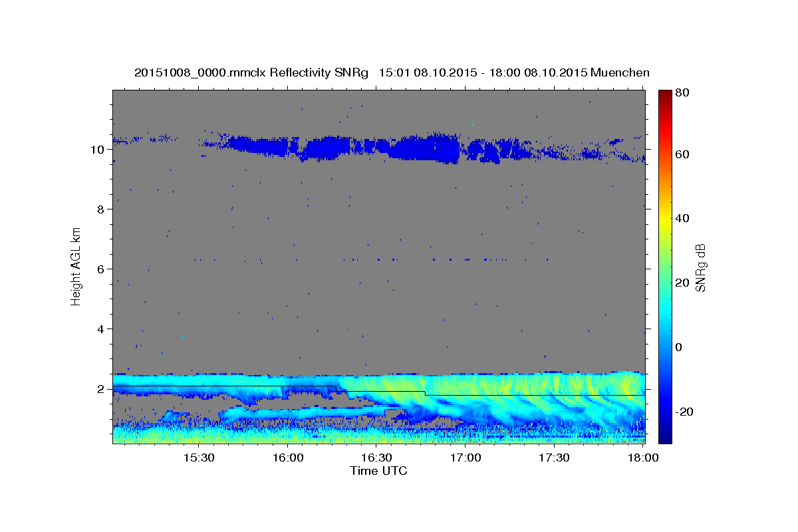Click the 18:00 time tick label
This screenshot has height=532, width=798.
[642, 458]
